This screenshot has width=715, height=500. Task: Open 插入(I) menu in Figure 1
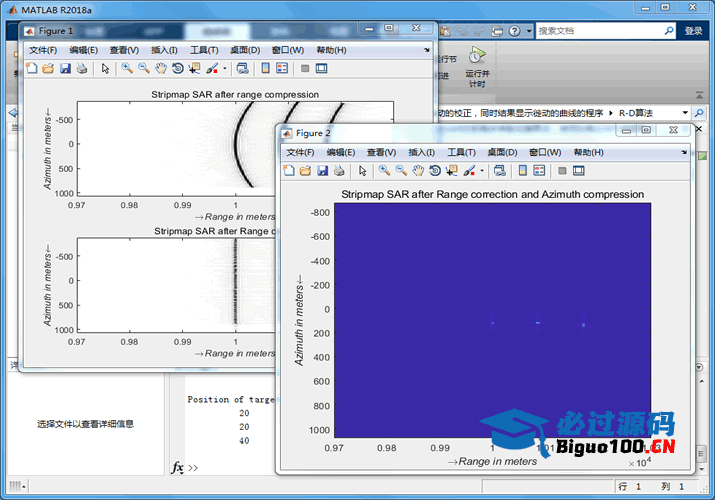tap(164, 50)
